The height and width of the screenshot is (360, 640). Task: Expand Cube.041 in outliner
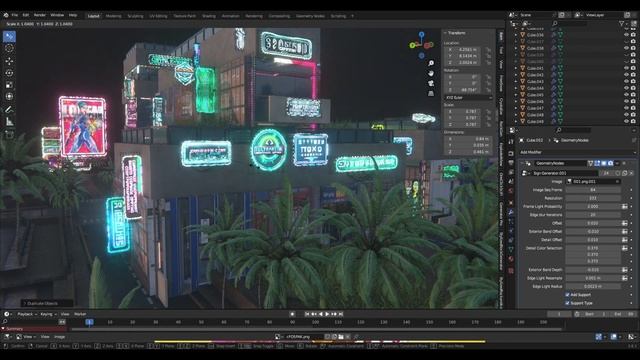(516, 68)
